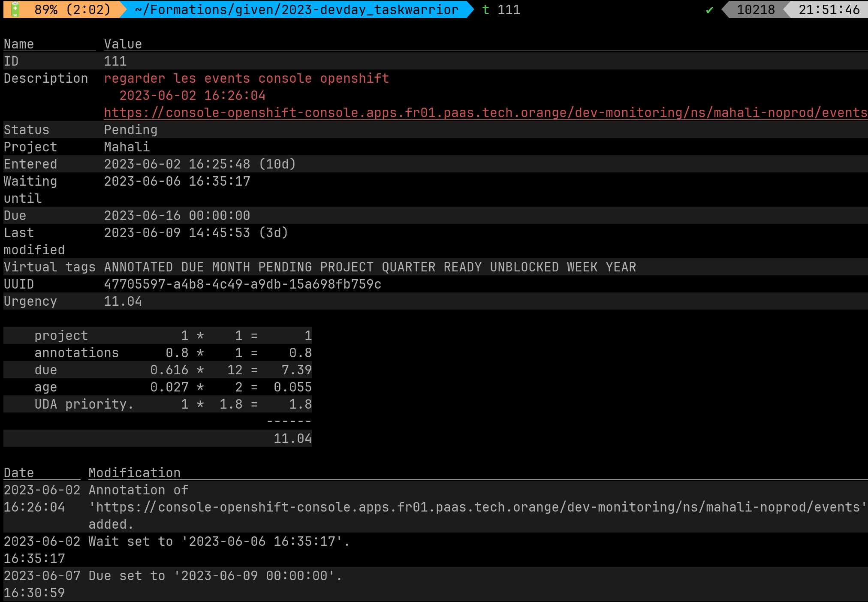Open the openshift console events link
The image size is (868, 602).
pyautogui.click(x=485, y=113)
